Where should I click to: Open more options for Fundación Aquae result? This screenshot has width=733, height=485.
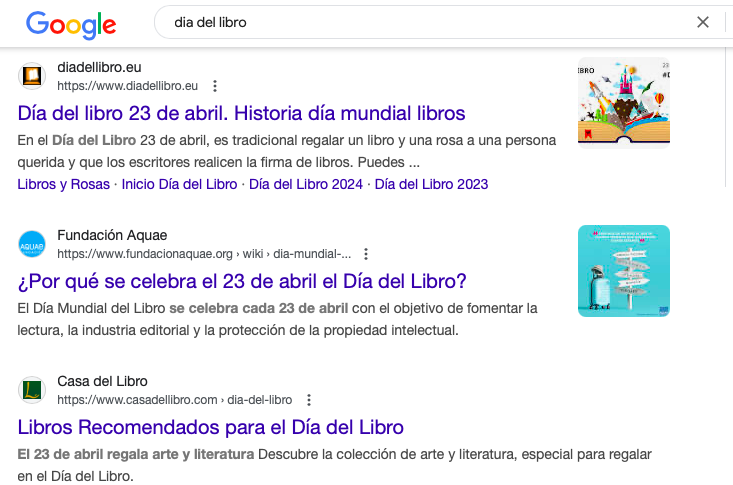[x=366, y=254]
